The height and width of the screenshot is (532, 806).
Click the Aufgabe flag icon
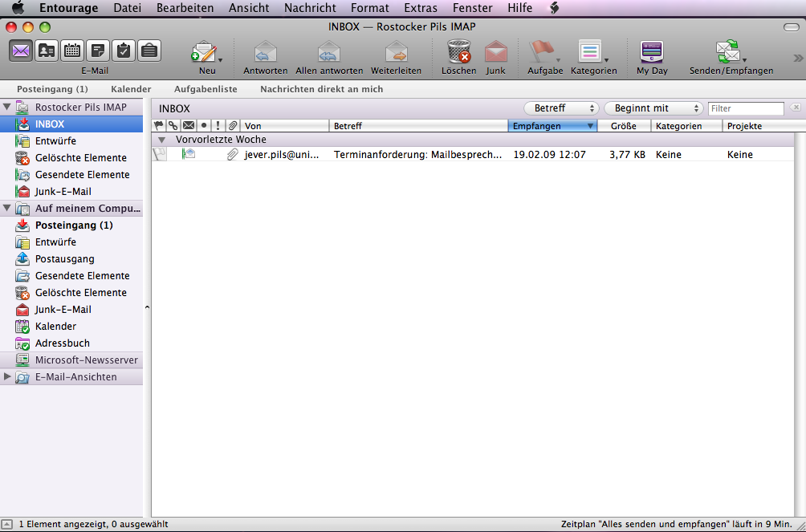point(541,51)
